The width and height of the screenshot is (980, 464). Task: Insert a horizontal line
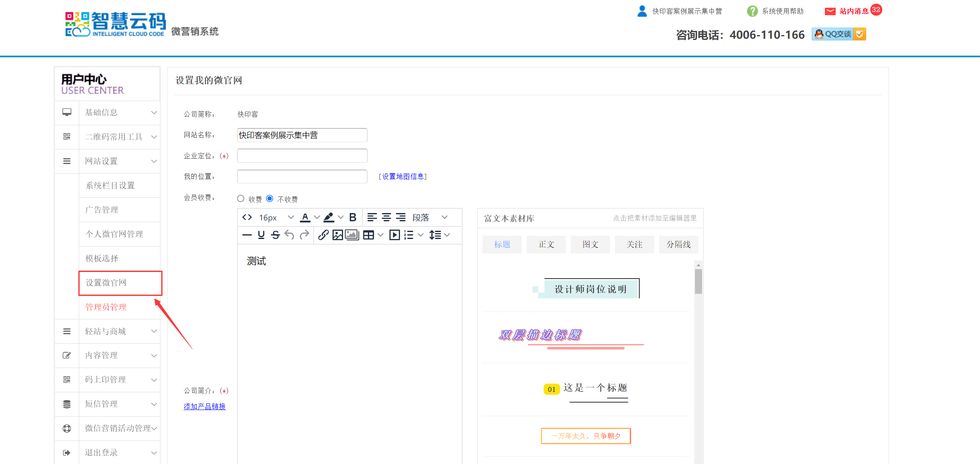[x=247, y=235]
